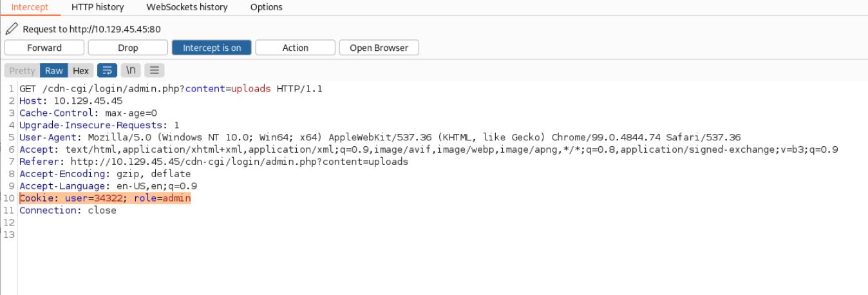The width and height of the screenshot is (868, 295).
Task: Select the Raw view mode
Action: click(x=54, y=71)
